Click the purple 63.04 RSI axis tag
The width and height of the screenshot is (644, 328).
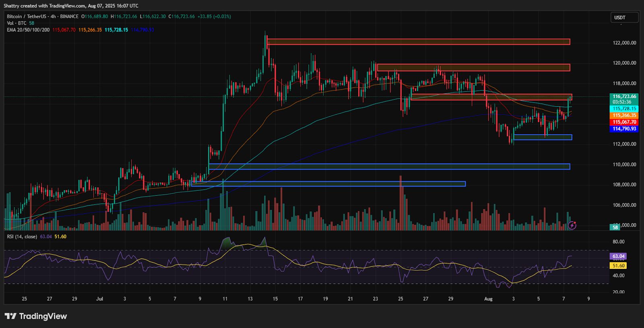click(618, 256)
